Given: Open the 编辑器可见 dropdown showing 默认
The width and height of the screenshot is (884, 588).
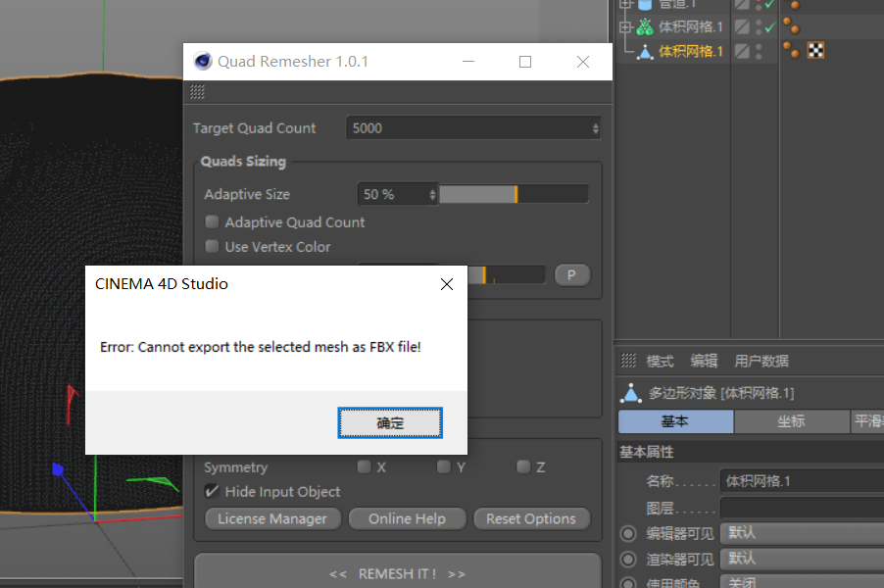Looking at the screenshot, I should [803, 533].
